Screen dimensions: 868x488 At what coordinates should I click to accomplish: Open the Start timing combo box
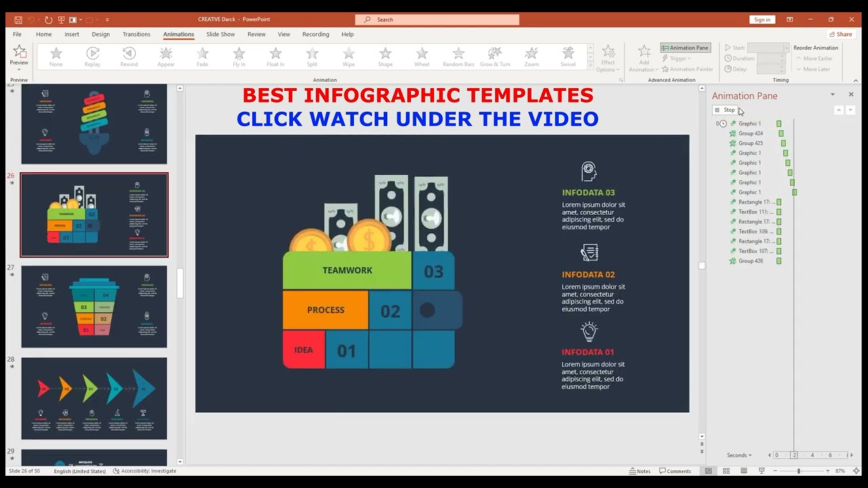[768, 47]
